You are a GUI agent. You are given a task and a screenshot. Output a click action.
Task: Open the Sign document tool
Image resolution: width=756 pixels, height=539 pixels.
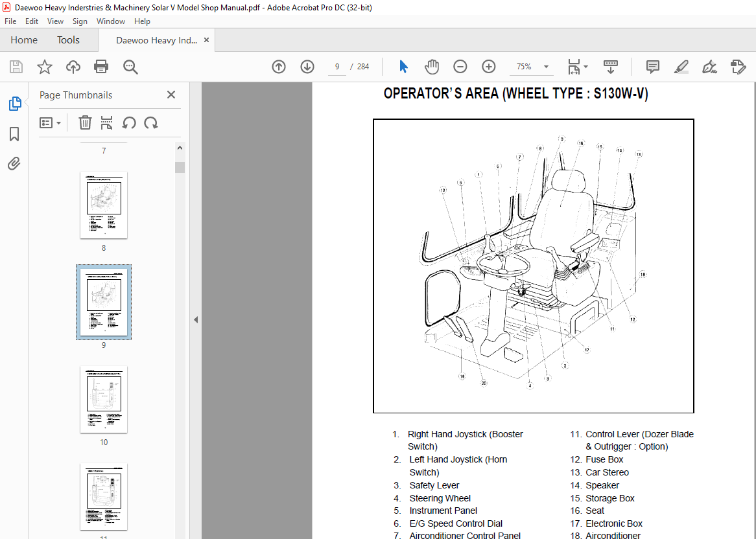[709, 67]
